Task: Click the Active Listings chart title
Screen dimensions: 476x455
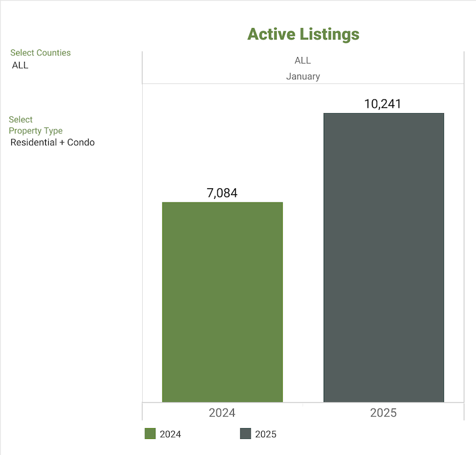Action: pos(303,34)
